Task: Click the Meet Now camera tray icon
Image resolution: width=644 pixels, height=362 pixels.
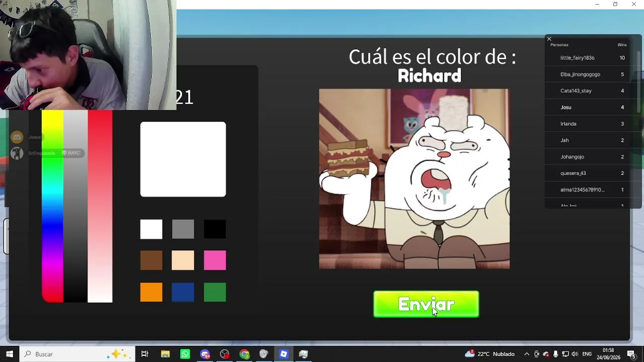Action: pos(536,354)
